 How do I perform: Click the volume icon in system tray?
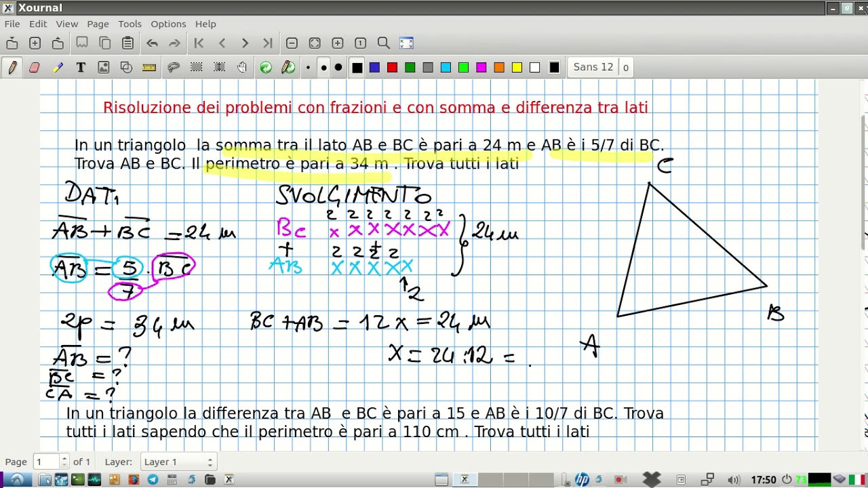tap(733, 480)
